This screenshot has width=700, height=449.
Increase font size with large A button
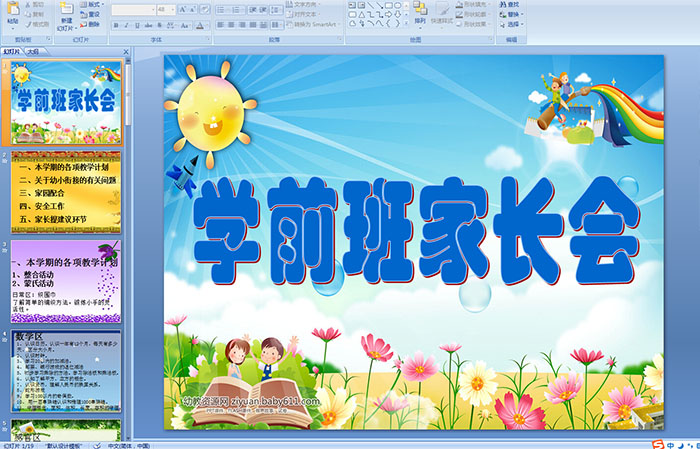tap(183, 9)
